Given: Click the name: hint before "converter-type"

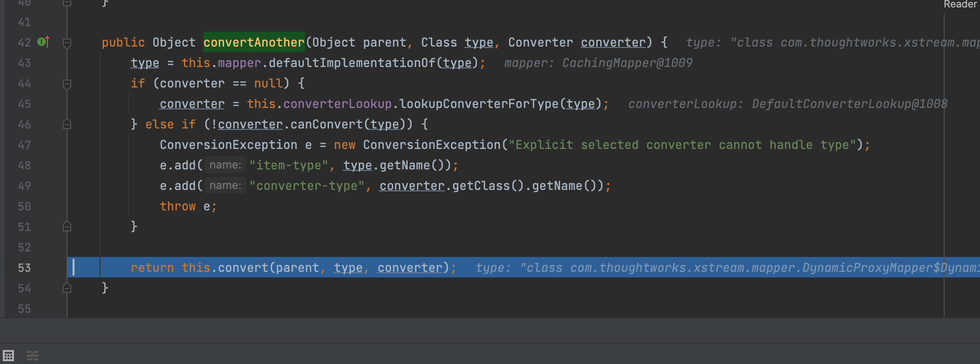Looking at the screenshot, I should [x=225, y=186].
